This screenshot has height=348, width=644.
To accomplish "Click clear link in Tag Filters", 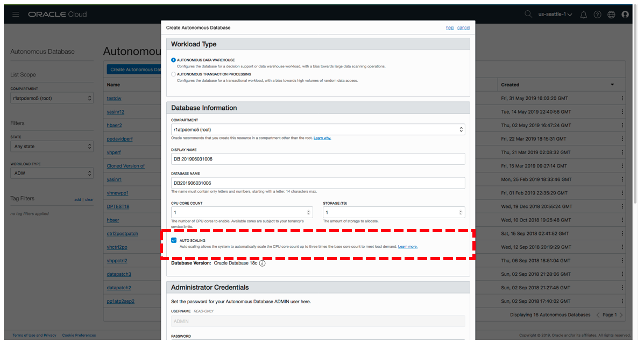I will click(x=89, y=200).
